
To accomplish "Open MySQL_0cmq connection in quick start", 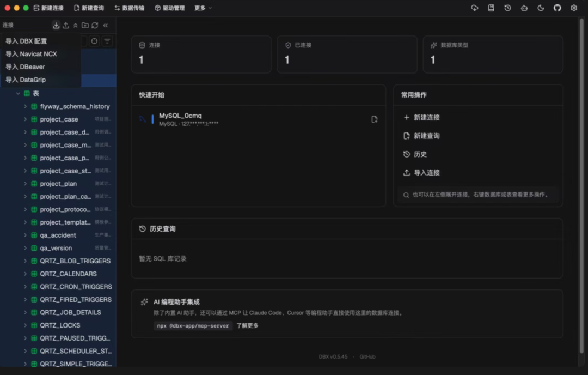I will (259, 119).
